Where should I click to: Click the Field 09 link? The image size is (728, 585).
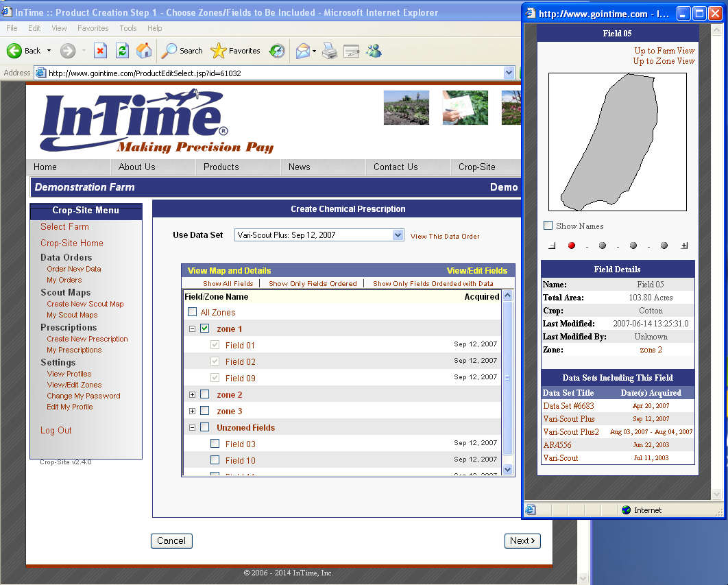click(241, 379)
